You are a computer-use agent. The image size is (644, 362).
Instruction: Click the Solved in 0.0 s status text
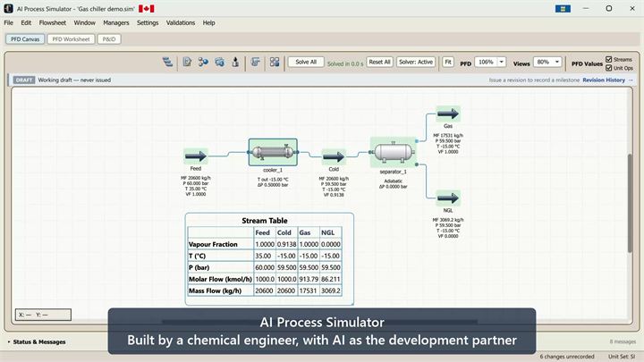click(345, 64)
